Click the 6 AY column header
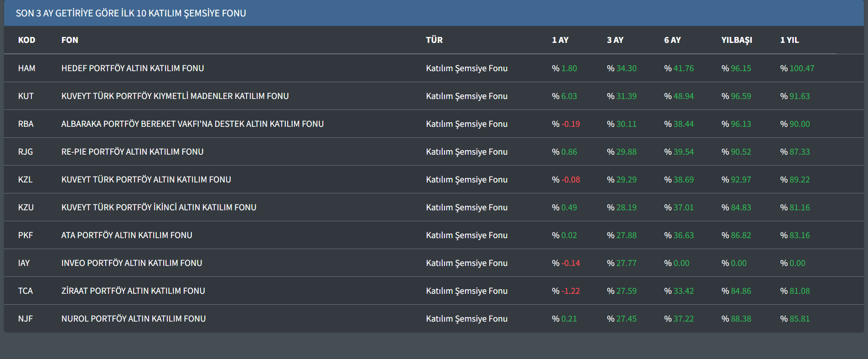This screenshot has width=868, height=359. [x=672, y=40]
